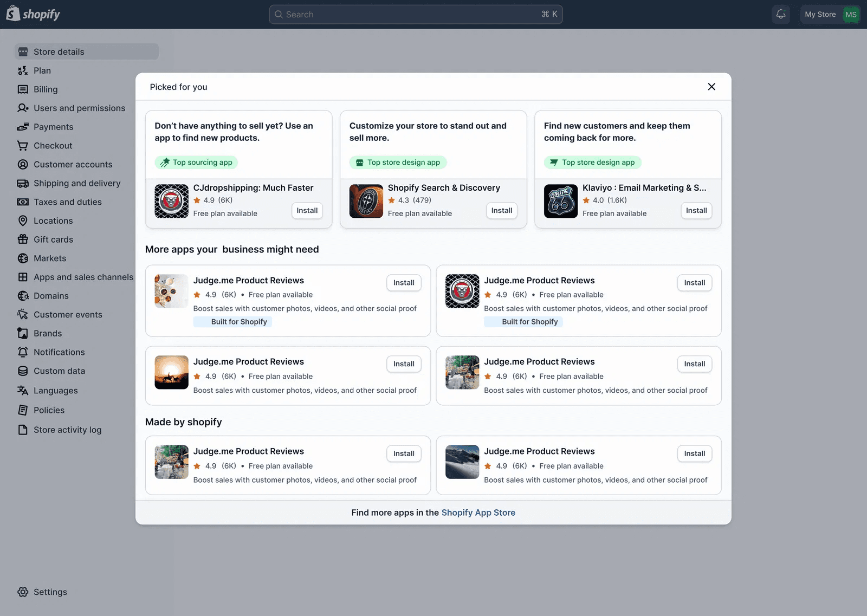Click the CJdropshipping: Much Faster title
867x616 pixels.
[x=253, y=187]
